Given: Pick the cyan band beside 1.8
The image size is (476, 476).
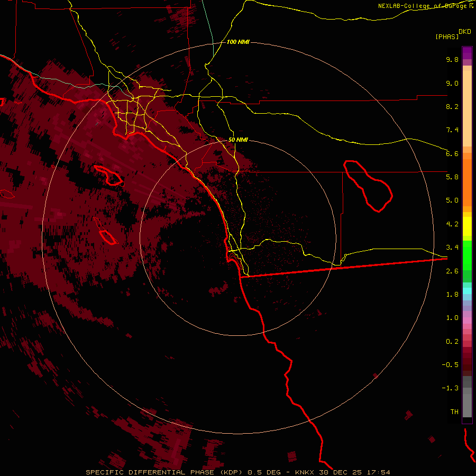Looking at the screenshot, I should point(467,291).
